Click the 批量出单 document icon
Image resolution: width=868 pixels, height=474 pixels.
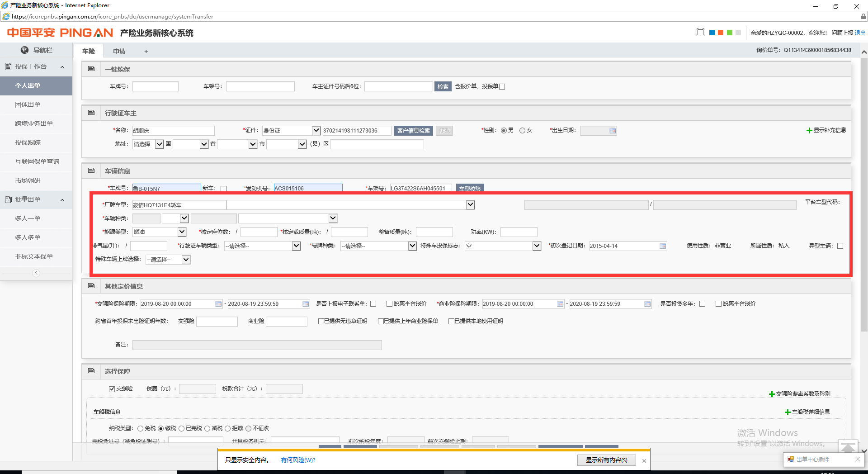click(8, 199)
